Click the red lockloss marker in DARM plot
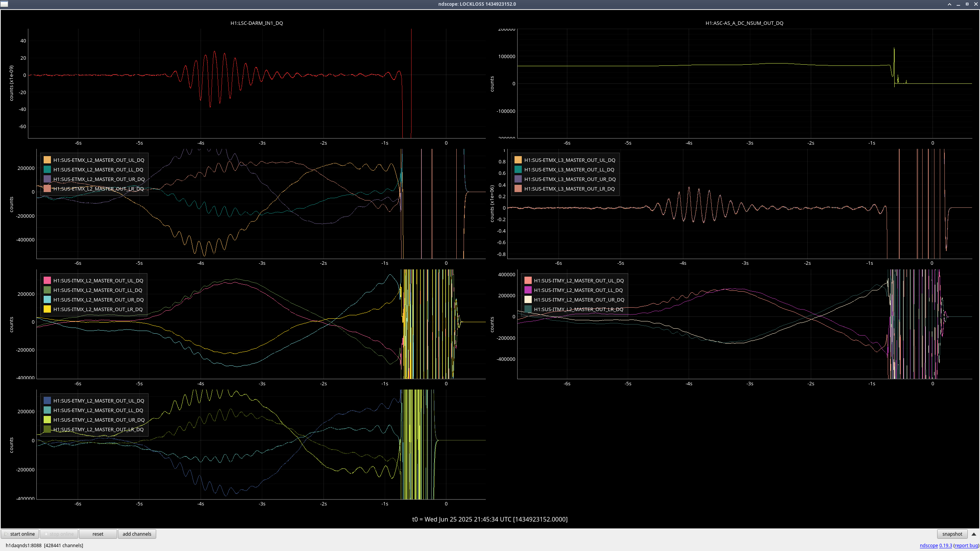The image size is (980, 551). tap(411, 83)
